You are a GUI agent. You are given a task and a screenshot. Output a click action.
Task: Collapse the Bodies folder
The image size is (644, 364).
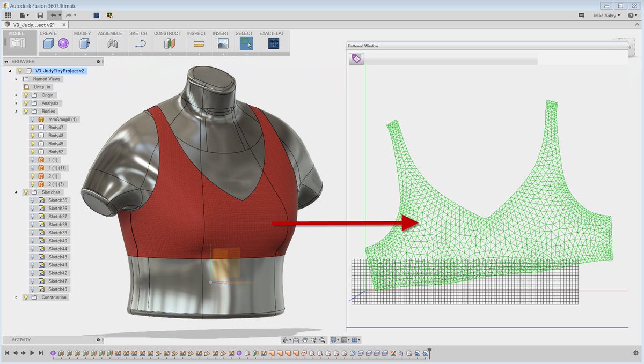(17, 112)
